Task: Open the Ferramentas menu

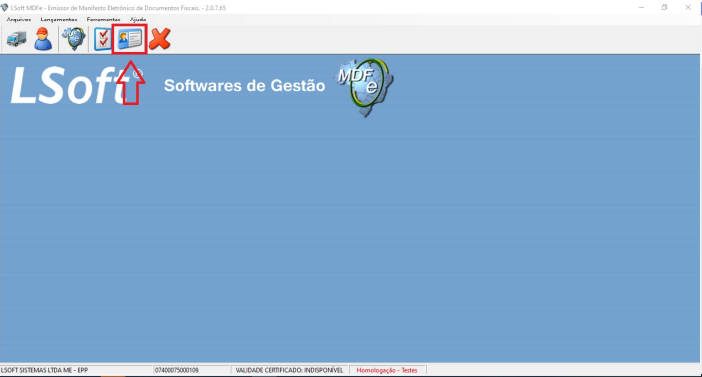Action: click(x=103, y=19)
